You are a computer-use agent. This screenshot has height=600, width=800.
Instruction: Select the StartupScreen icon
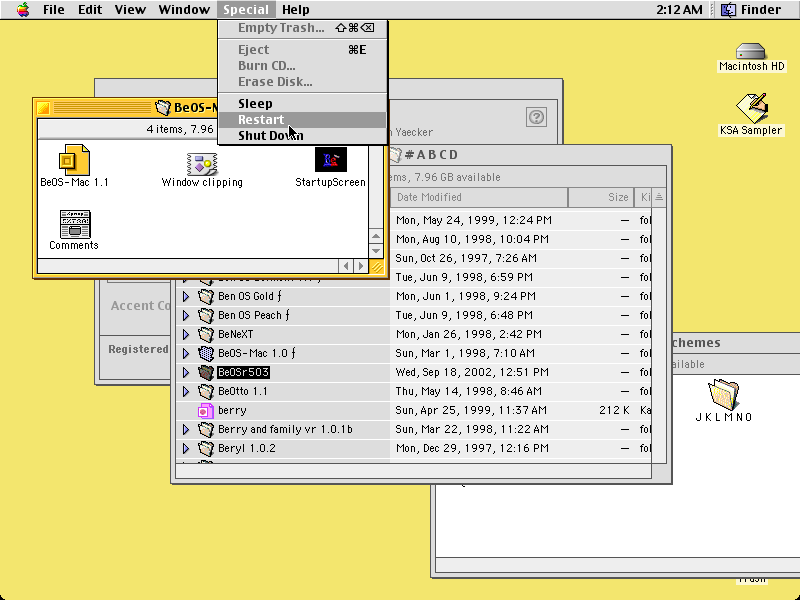(x=331, y=160)
